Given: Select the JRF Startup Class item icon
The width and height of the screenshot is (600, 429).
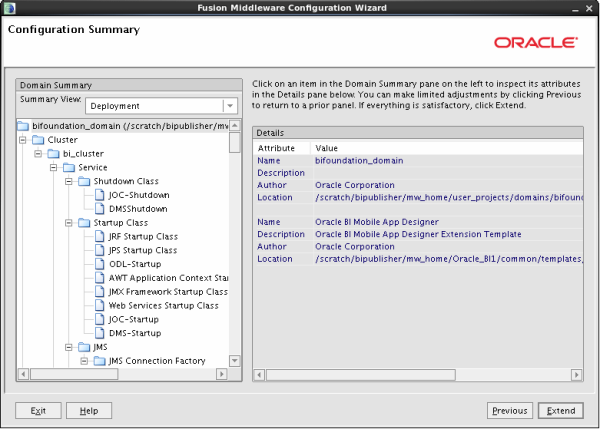Looking at the screenshot, I should pos(100,236).
